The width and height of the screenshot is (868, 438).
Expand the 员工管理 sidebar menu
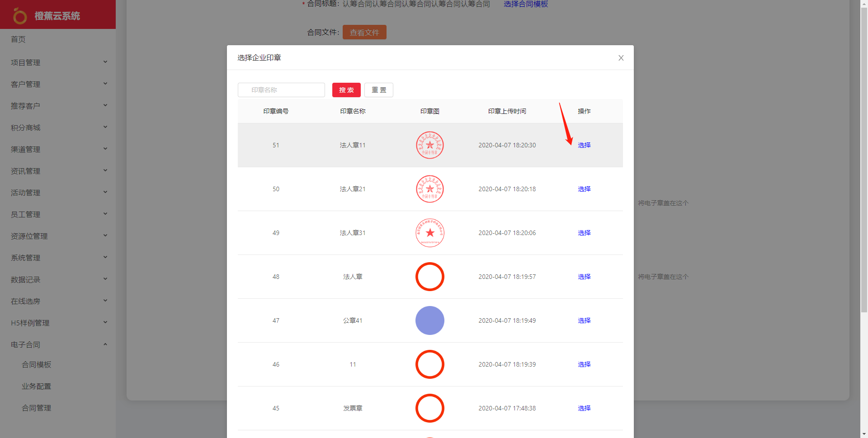(x=58, y=214)
